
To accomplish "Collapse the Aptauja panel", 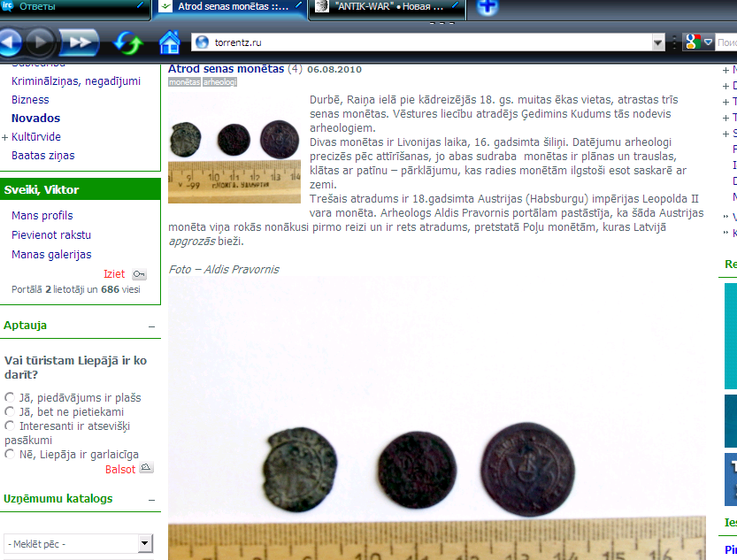I will 151,326.
